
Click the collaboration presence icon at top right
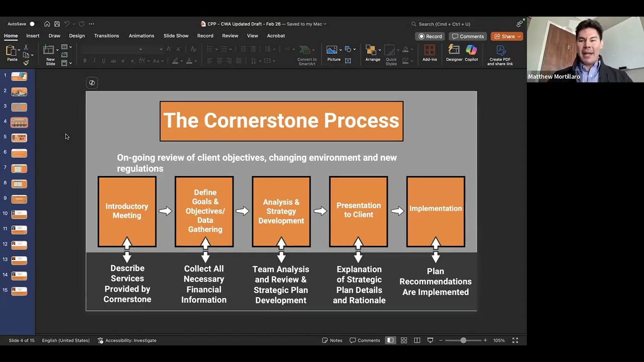point(520,23)
